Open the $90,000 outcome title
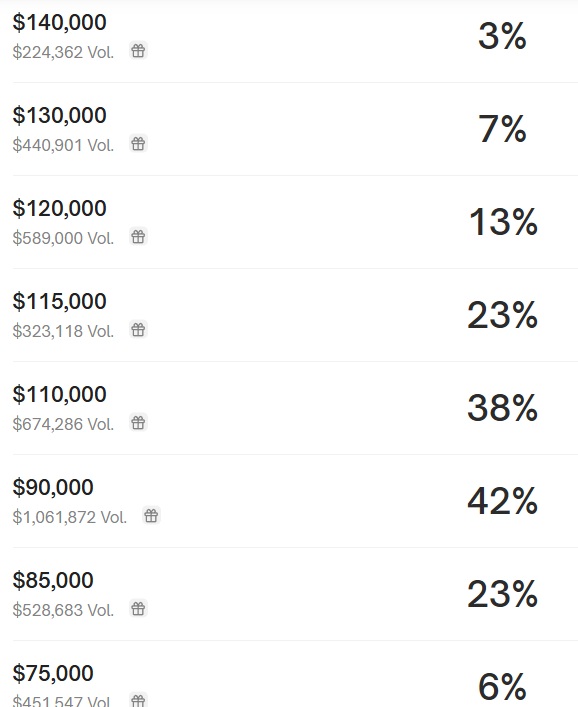The image size is (578, 707). 53,487
